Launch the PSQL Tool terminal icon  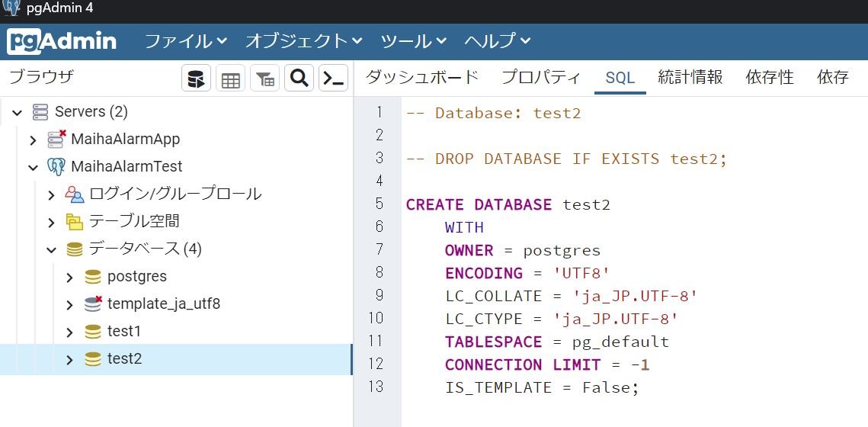[x=333, y=78]
